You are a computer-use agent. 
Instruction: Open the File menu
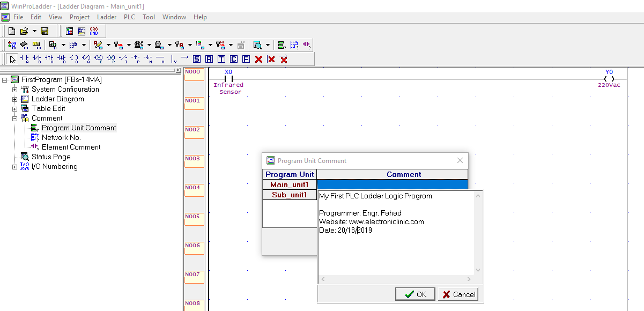tap(18, 17)
